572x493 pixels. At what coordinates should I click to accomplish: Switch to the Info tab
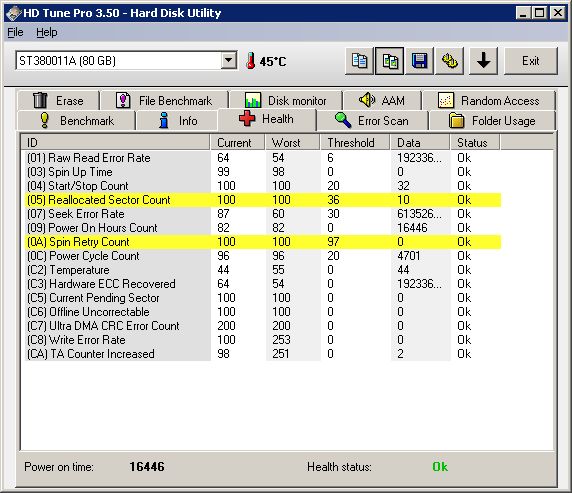point(178,120)
